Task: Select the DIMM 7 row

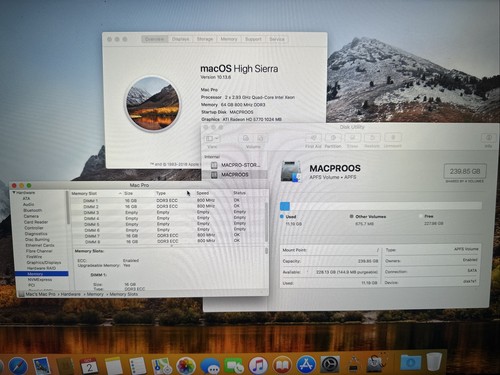Action: coord(168,236)
